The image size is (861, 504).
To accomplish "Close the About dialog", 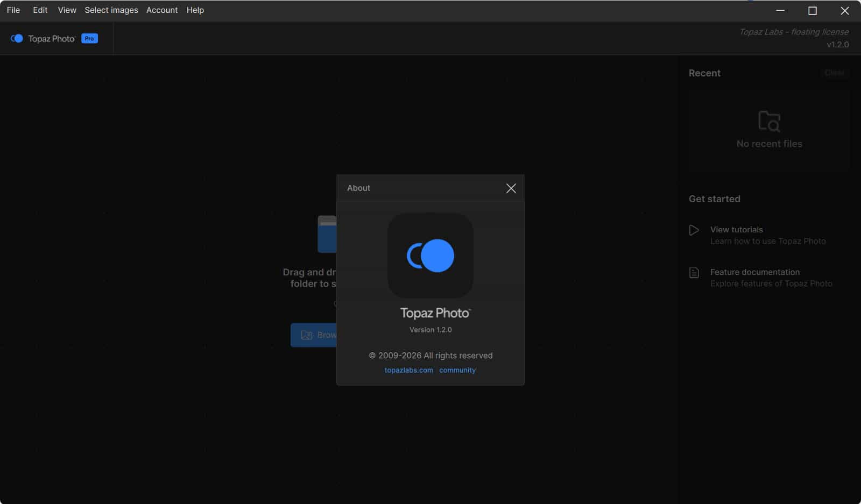I will (x=511, y=188).
